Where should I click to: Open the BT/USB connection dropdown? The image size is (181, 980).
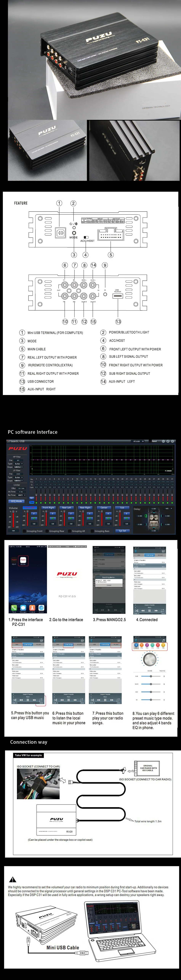[138, 441]
